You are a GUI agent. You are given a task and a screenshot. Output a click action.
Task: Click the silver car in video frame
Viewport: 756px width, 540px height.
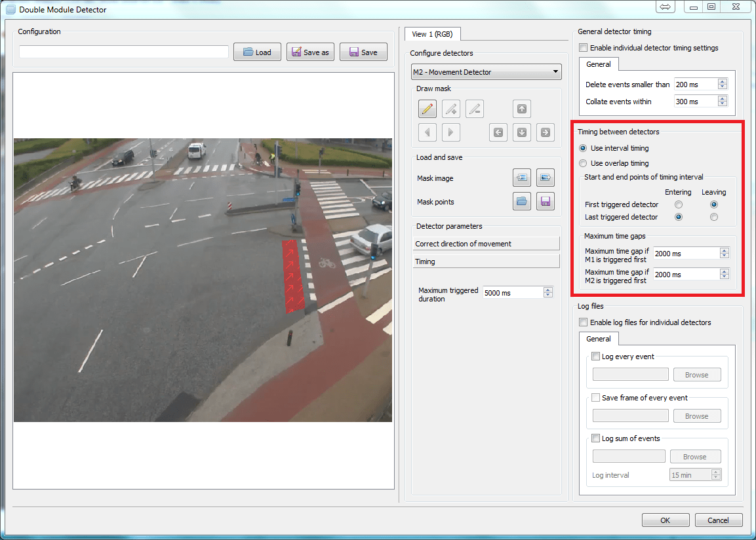point(371,239)
